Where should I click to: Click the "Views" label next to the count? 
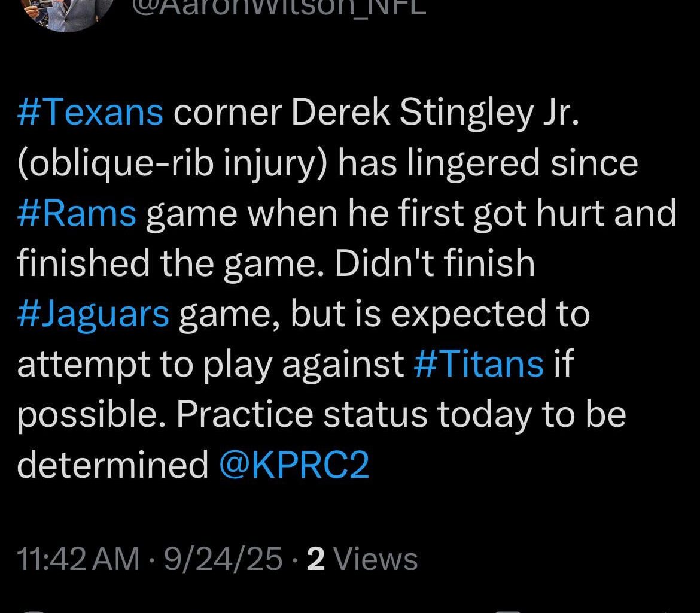click(x=377, y=559)
